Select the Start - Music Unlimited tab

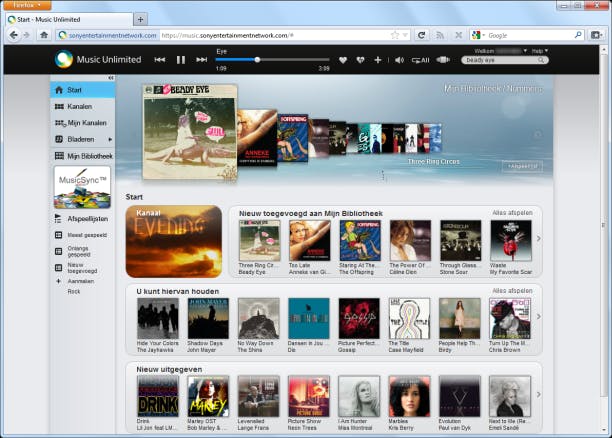pos(69,20)
